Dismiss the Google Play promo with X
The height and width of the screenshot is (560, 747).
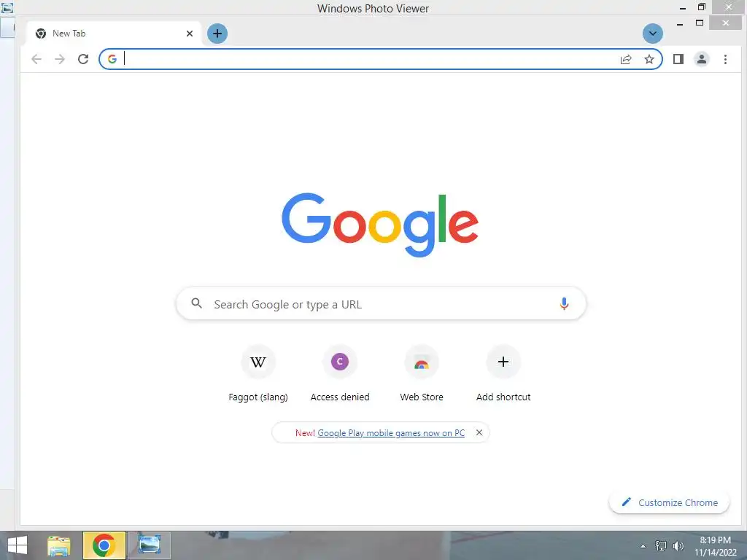pyautogui.click(x=479, y=432)
